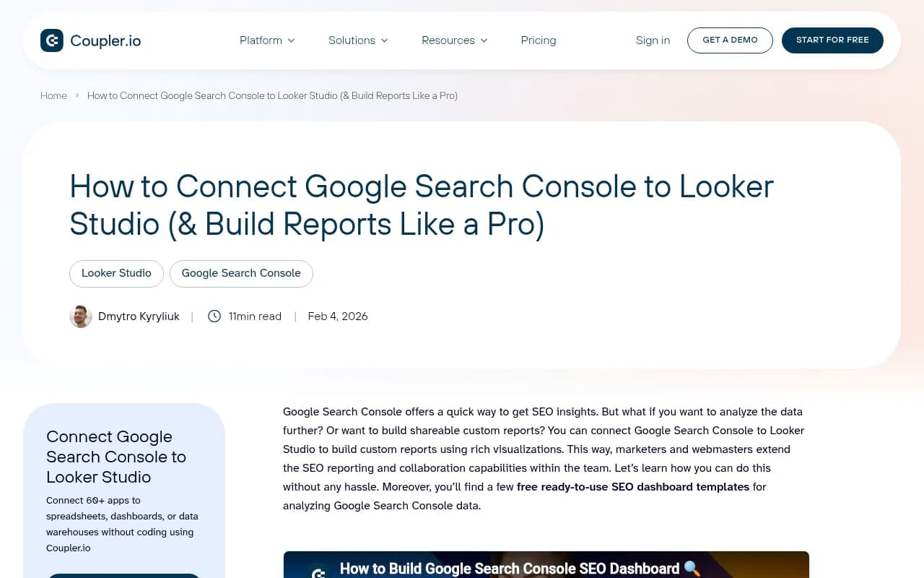Select the Looker Studio tag
The image size is (924, 578).
(116, 273)
